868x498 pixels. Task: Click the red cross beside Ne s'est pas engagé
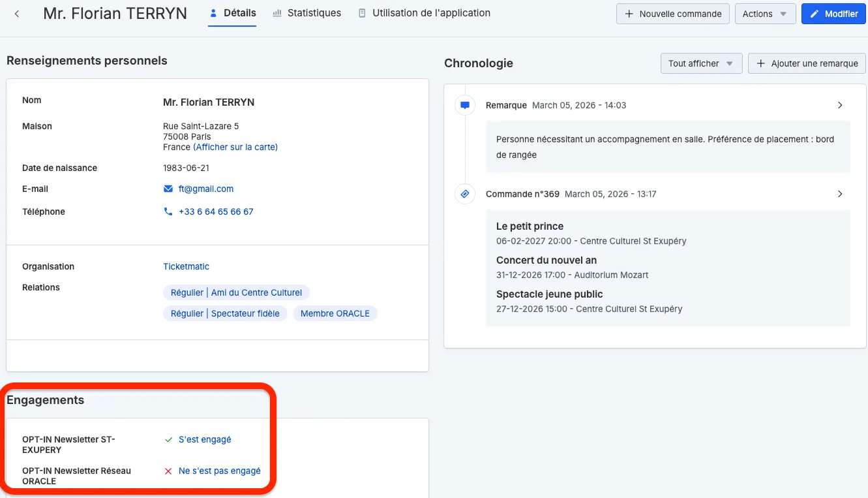point(168,471)
